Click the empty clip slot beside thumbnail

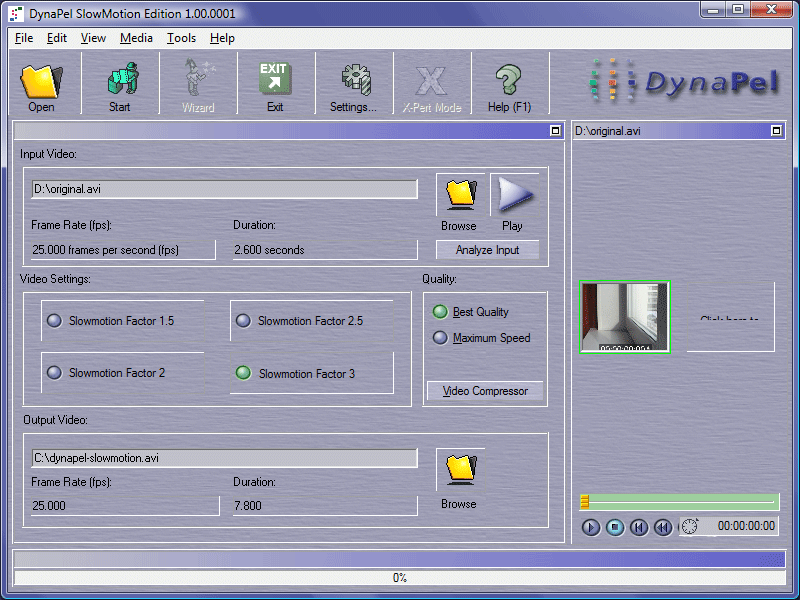pyautogui.click(x=731, y=317)
